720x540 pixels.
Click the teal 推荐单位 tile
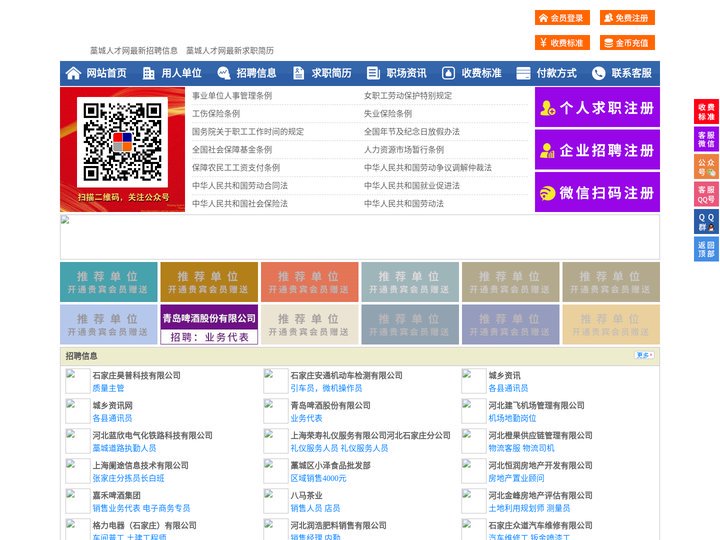tap(108, 282)
